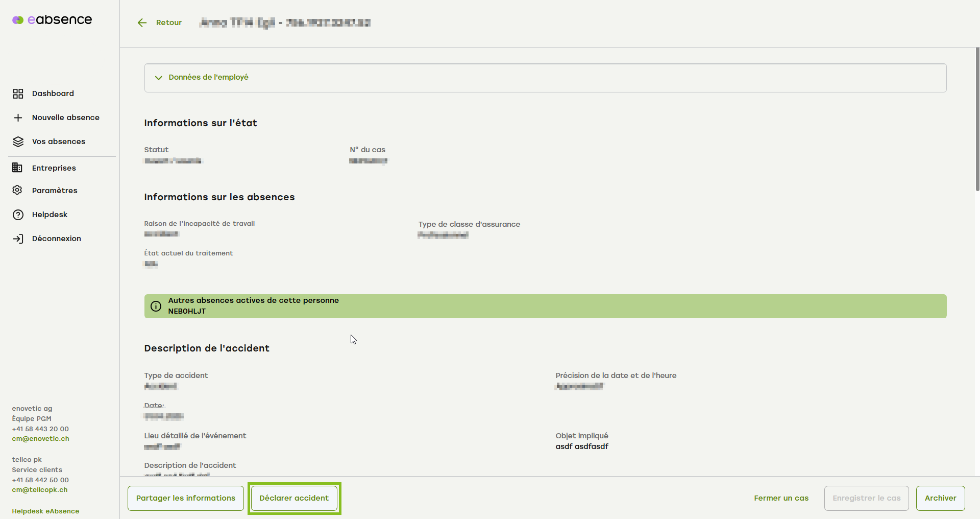980x519 pixels.
Task: Open the Vos absences menu item
Action: (x=58, y=141)
